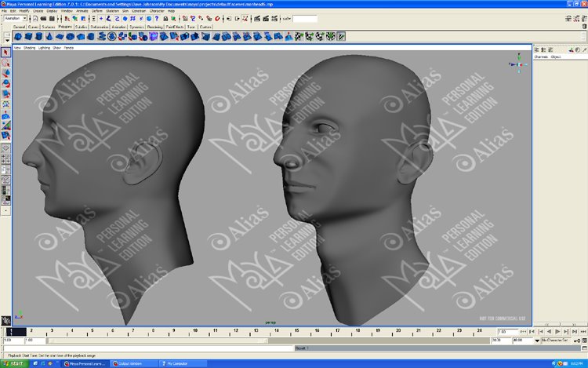Select by component type mode icon

pos(83,18)
